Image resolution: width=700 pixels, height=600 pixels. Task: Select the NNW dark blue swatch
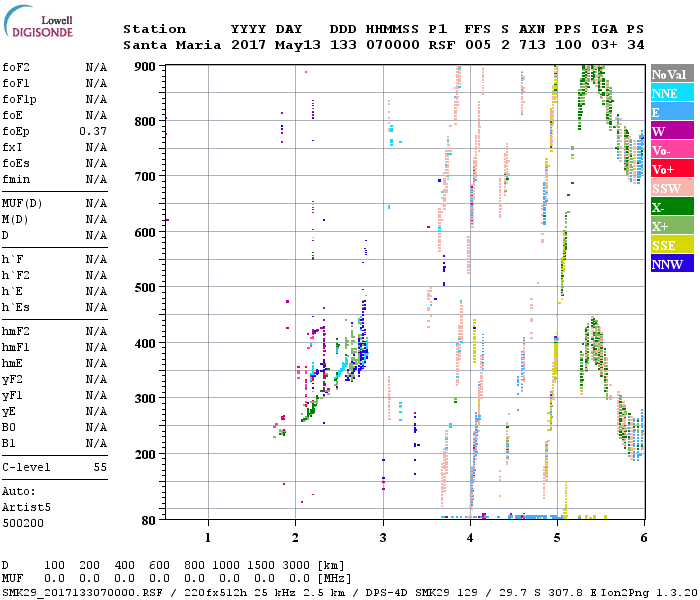672,263
